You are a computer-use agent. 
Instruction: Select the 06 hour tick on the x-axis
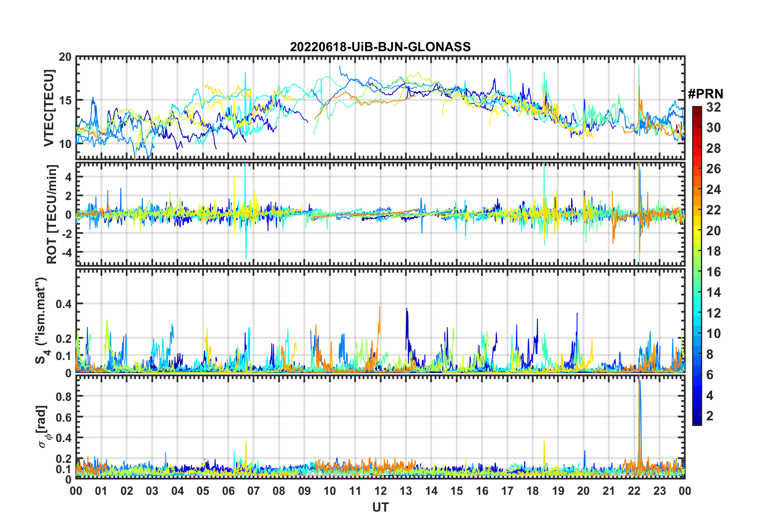(x=228, y=491)
